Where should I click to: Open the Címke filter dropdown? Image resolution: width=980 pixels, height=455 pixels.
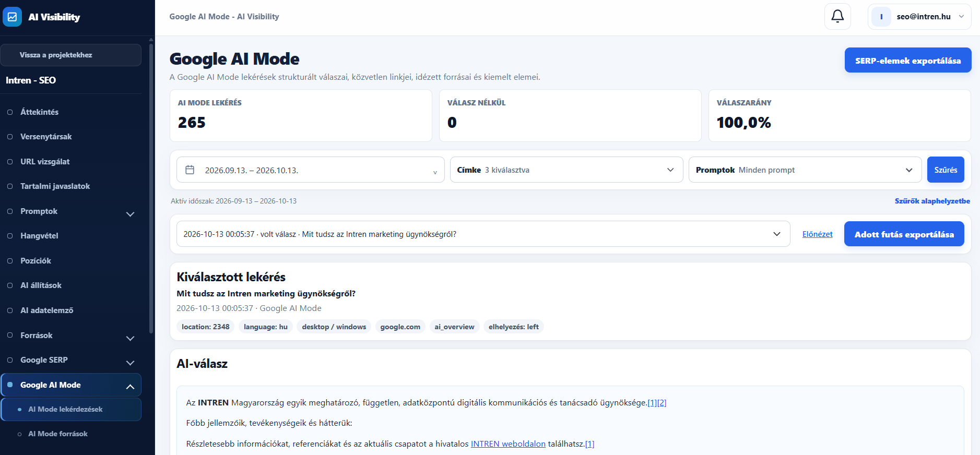click(x=566, y=170)
